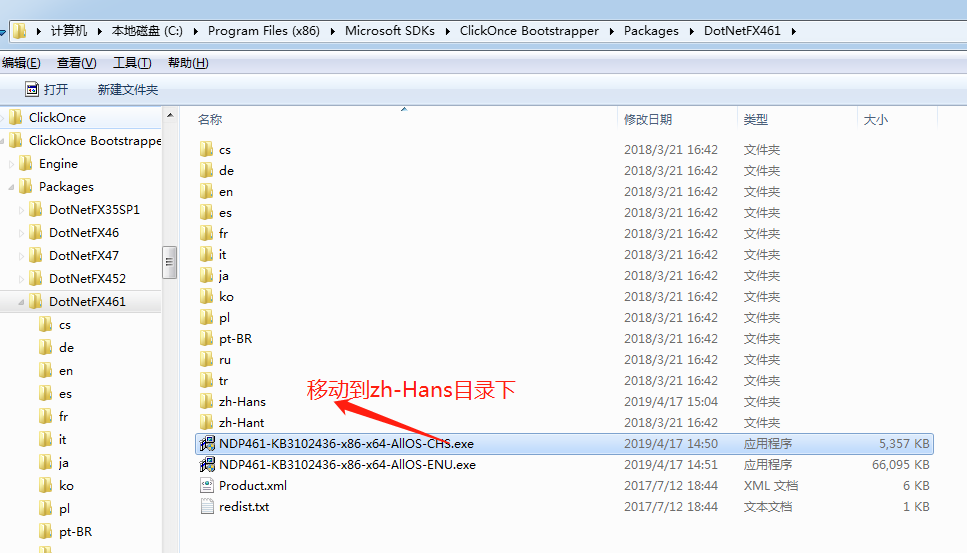
Task: Click the NDP461 ENU installer exe icon
Action: (207, 465)
